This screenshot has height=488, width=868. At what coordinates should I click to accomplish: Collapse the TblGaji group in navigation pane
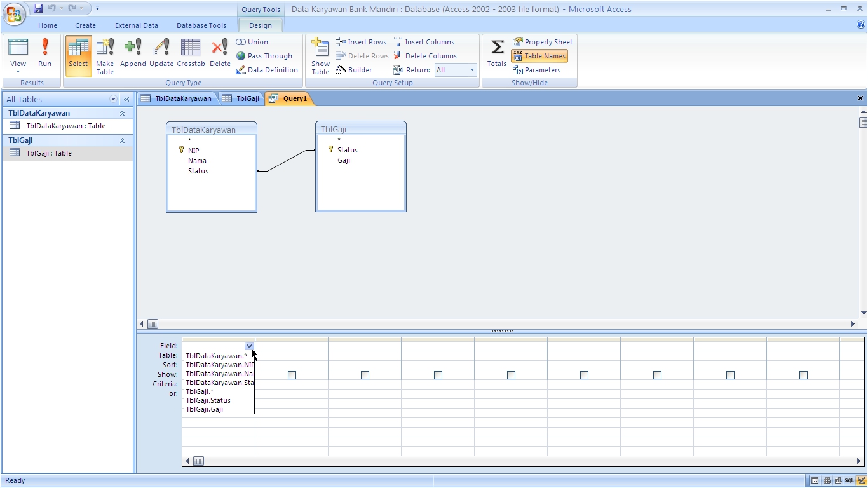[122, 140]
